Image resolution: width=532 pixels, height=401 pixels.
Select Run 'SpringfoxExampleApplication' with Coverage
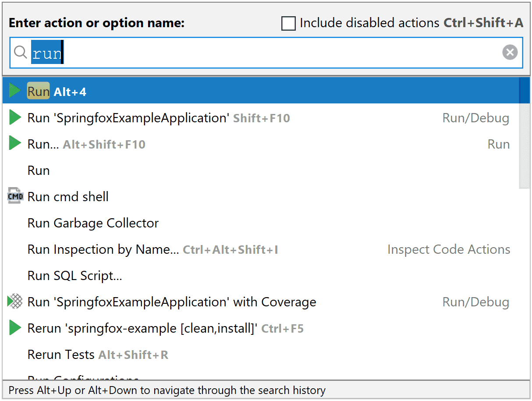pos(172,302)
